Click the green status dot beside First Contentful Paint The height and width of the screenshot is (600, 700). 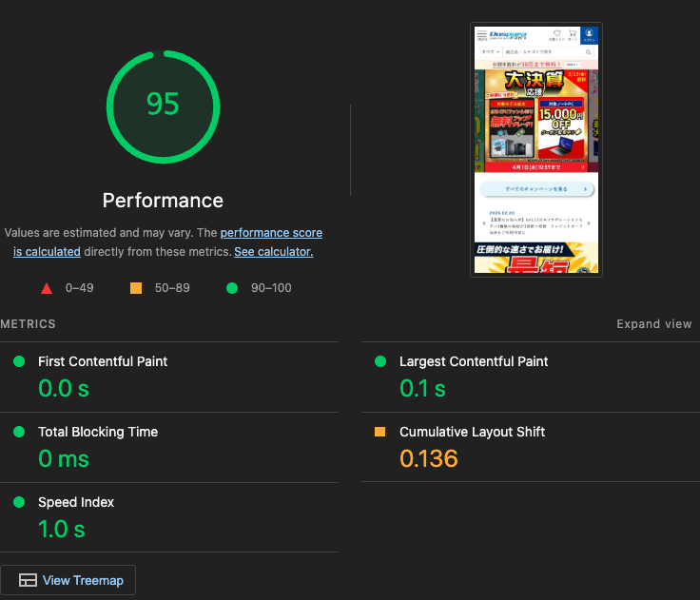point(19,361)
